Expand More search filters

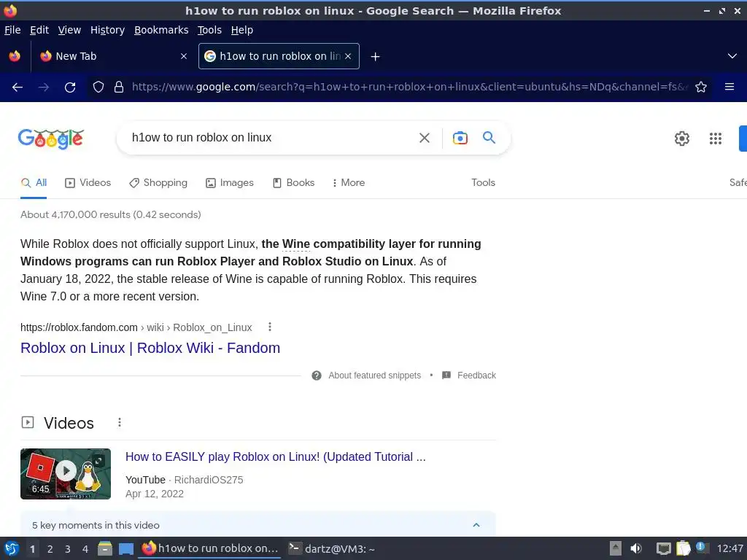(349, 183)
